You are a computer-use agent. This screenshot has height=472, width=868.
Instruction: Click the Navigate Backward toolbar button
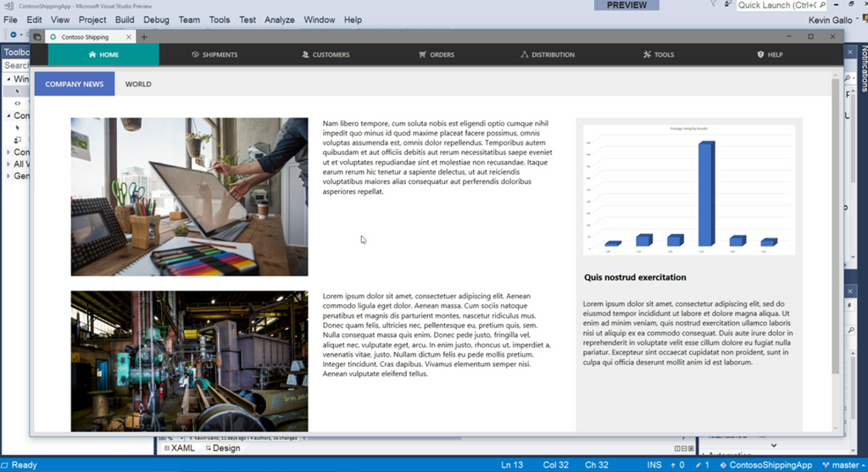14,35
